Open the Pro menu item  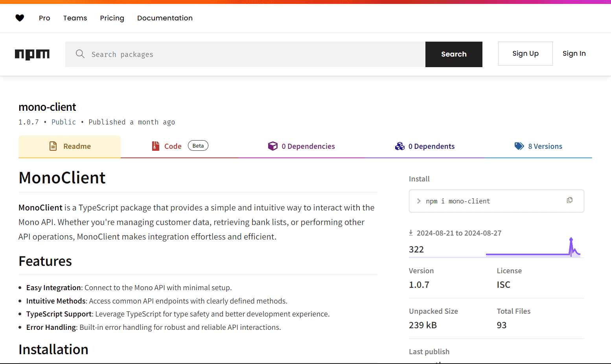pos(44,18)
